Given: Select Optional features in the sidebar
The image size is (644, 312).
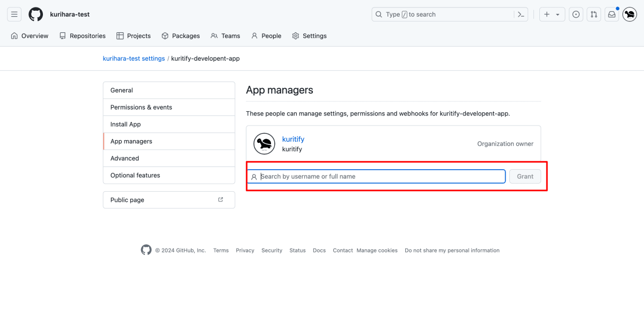Looking at the screenshot, I should pos(169,175).
